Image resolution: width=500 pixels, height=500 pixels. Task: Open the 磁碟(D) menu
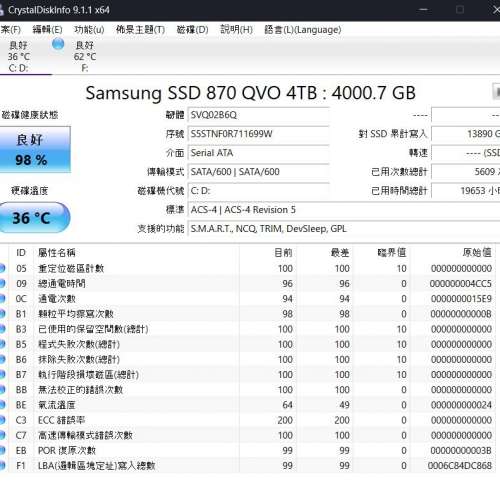coord(192,30)
